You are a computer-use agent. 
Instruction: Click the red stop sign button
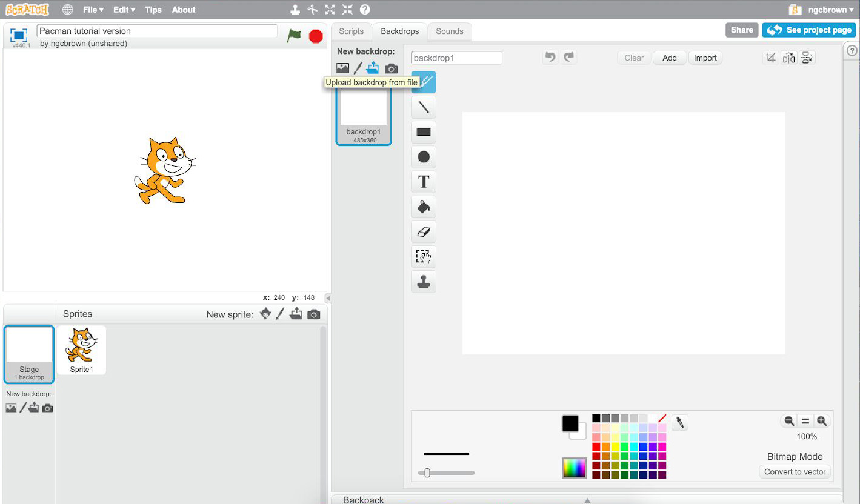(316, 36)
